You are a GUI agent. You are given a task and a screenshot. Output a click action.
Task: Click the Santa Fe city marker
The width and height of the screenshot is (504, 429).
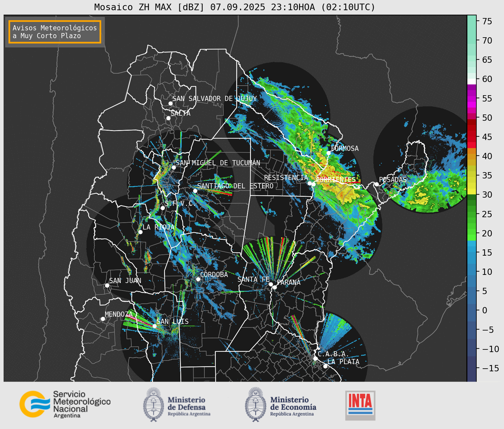270,284
